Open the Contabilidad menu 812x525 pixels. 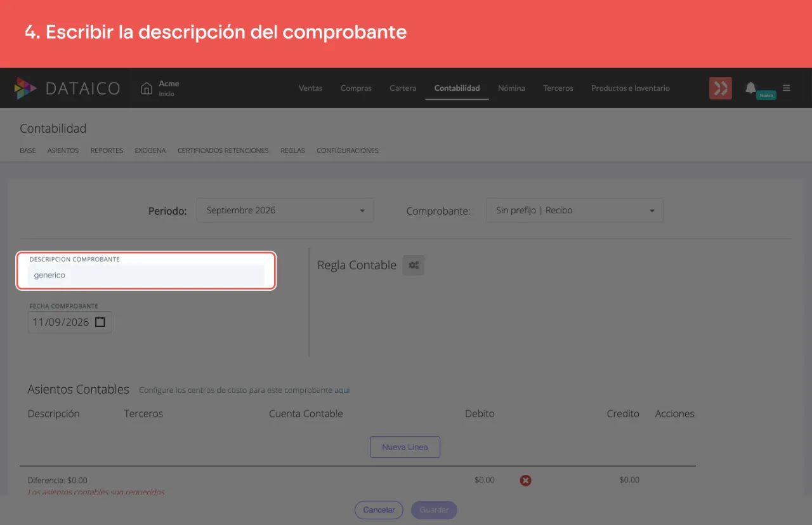pos(457,88)
